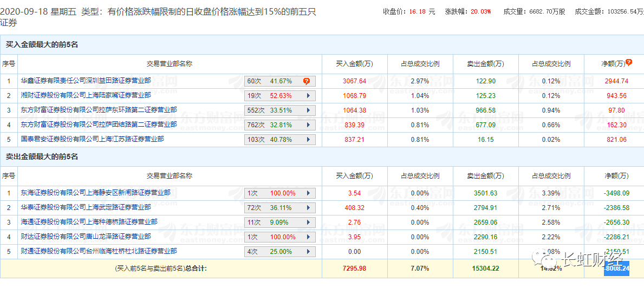
Task: Click the arrow icon beside 762次 32.81%
Action: [308, 125]
